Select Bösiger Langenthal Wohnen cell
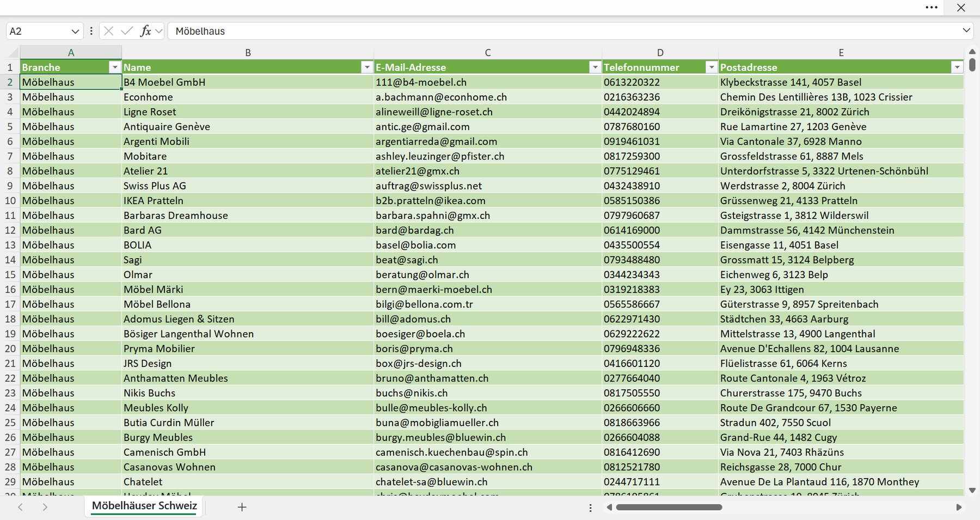980x520 pixels. point(248,334)
